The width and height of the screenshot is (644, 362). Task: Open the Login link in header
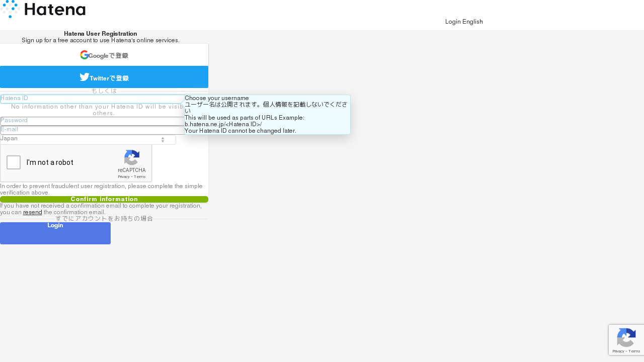click(x=453, y=22)
